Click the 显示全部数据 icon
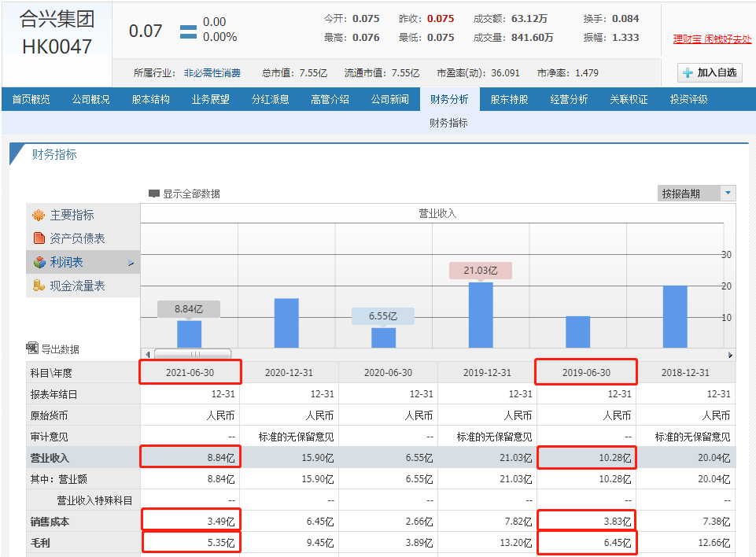Screen dimensions: 756x557 point(154,194)
